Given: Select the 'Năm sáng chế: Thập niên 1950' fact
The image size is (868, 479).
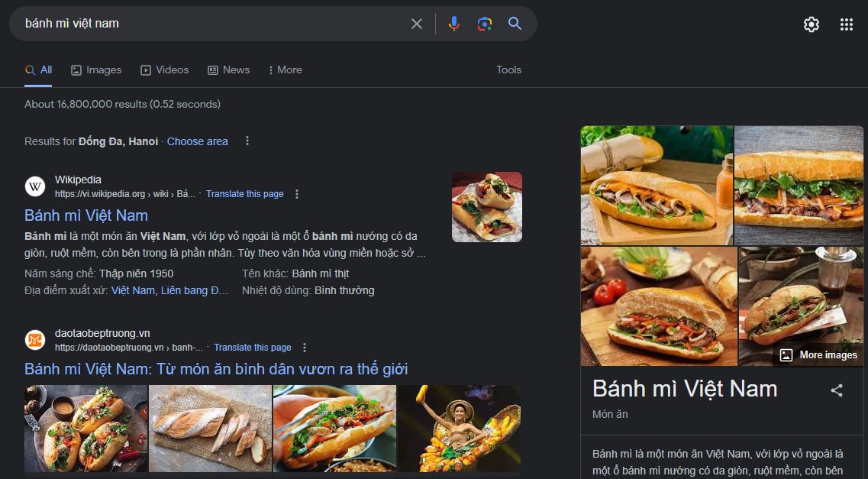Looking at the screenshot, I should [99, 273].
